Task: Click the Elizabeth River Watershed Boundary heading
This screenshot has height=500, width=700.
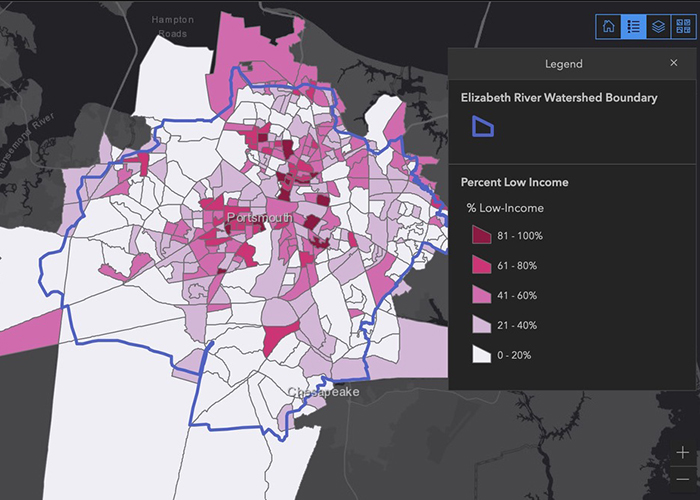Action: [558, 98]
